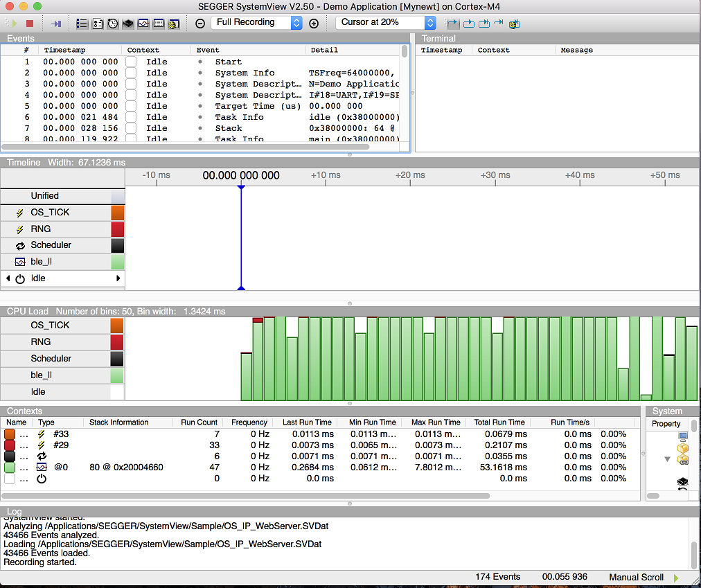Click the orange OS_TICK color swatch in Timeline

click(x=117, y=213)
